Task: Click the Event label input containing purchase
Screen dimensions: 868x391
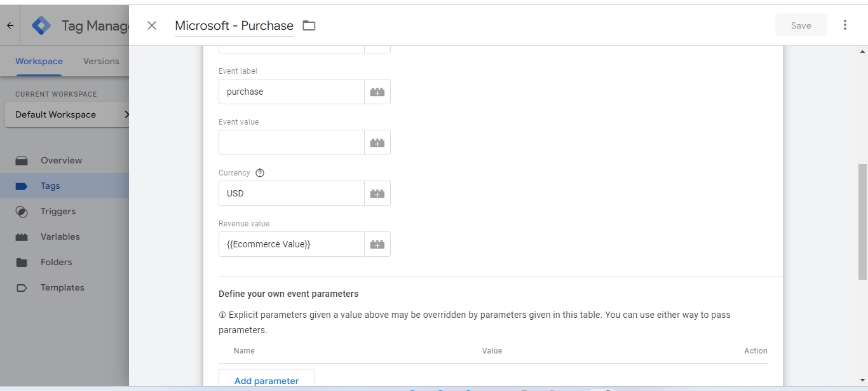Action: click(x=292, y=92)
